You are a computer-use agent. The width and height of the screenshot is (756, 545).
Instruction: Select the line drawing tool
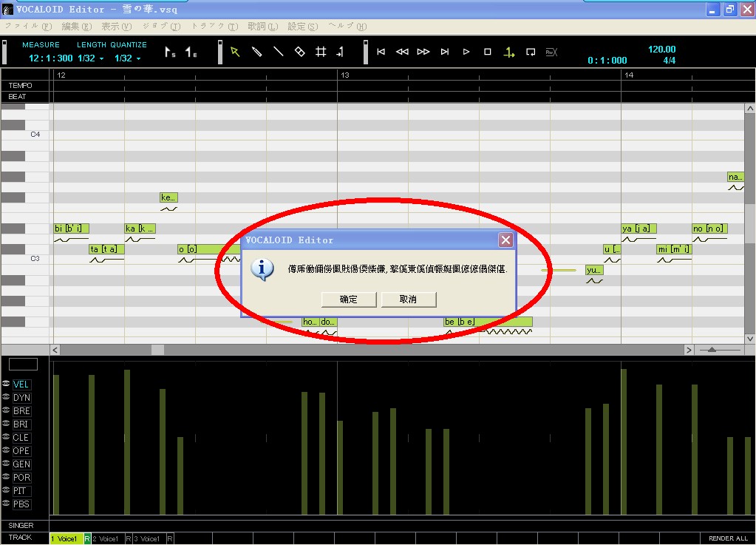(278, 52)
